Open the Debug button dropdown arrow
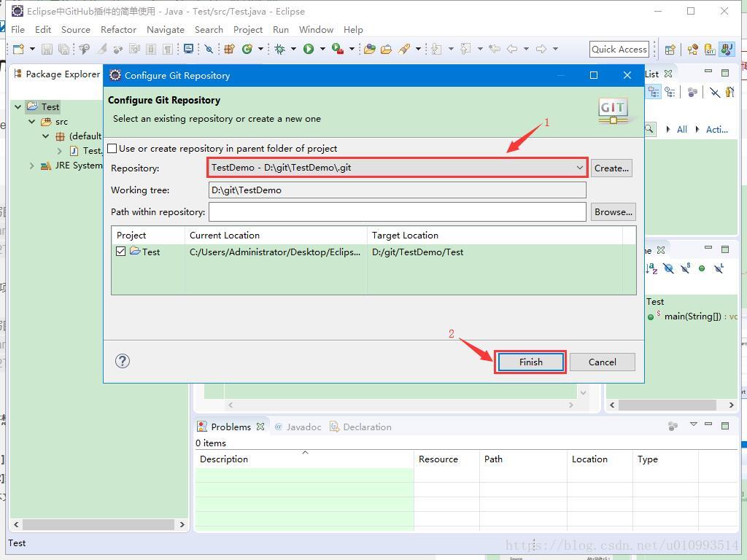Viewport: 747px width, 560px height. 293,49
